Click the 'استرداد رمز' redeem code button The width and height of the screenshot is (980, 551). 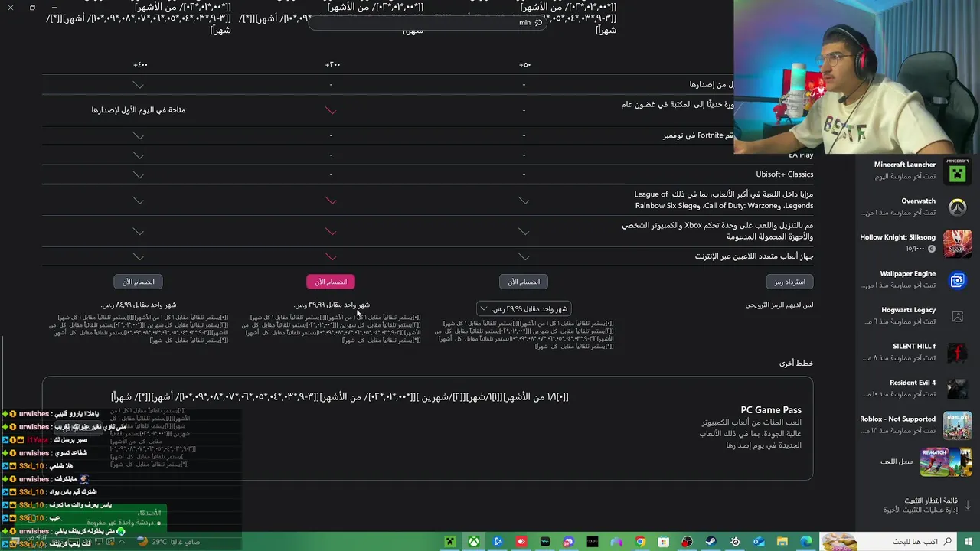[x=789, y=282]
